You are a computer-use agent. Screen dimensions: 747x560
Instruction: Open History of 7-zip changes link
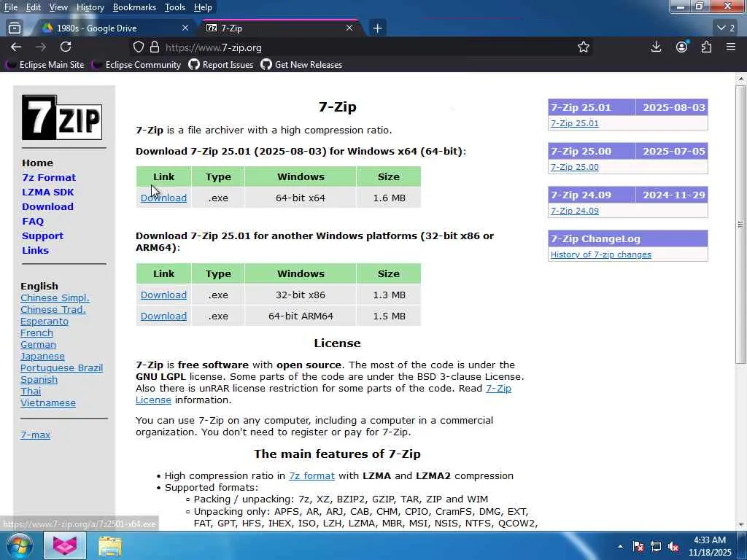601,254
